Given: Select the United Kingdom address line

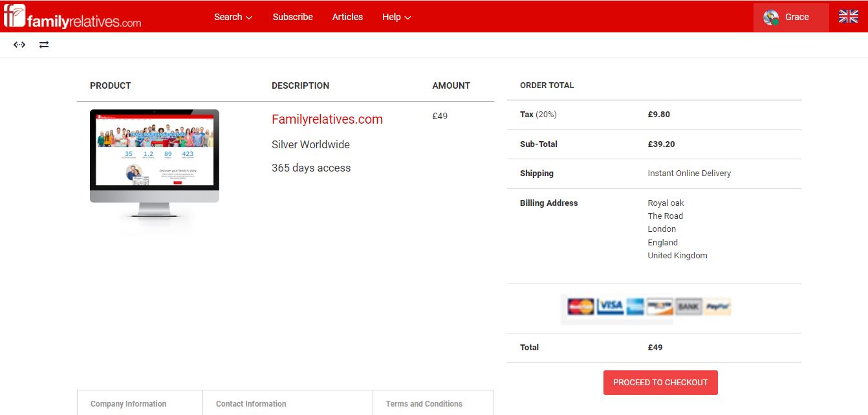Looking at the screenshot, I should pos(678,256).
